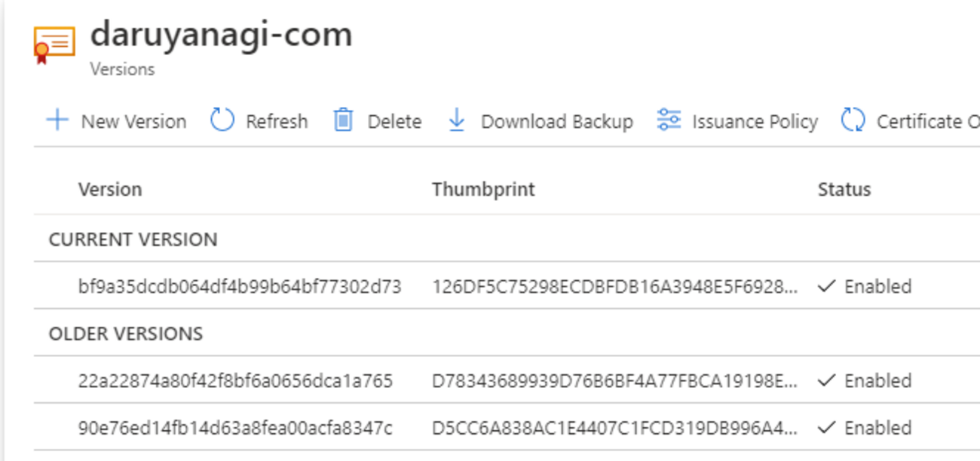Click the Refresh circular arrow icon

coord(222,121)
